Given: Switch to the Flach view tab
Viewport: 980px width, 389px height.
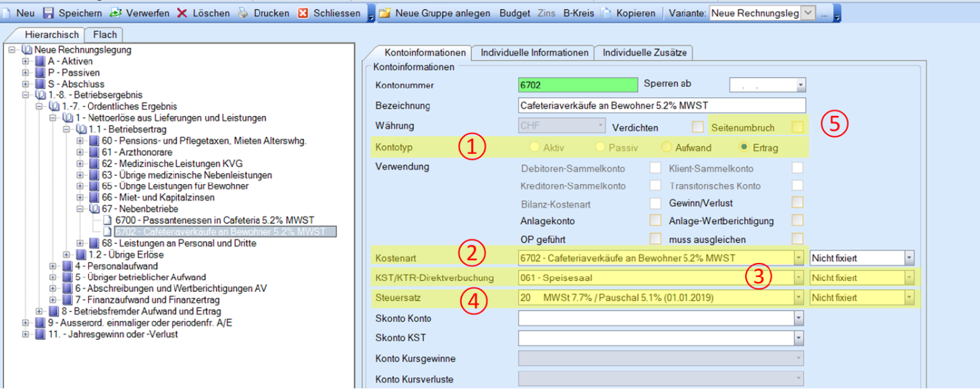Looking at the screenshot, I should 105,34.
